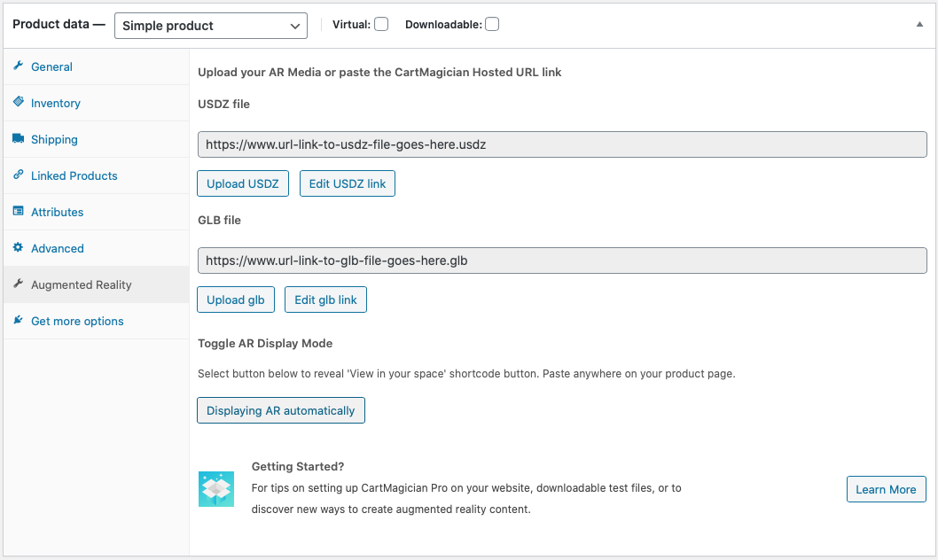Open the Inventory tab
938x560 pixels.
56,103
